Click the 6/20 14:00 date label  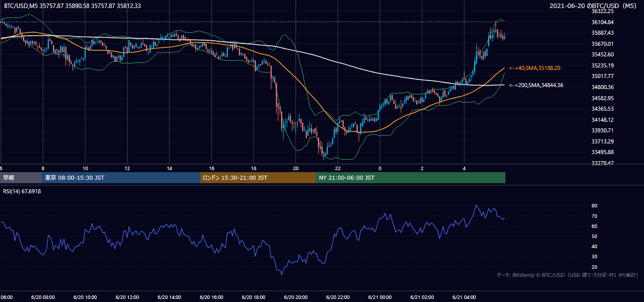[x=169, y=297]
